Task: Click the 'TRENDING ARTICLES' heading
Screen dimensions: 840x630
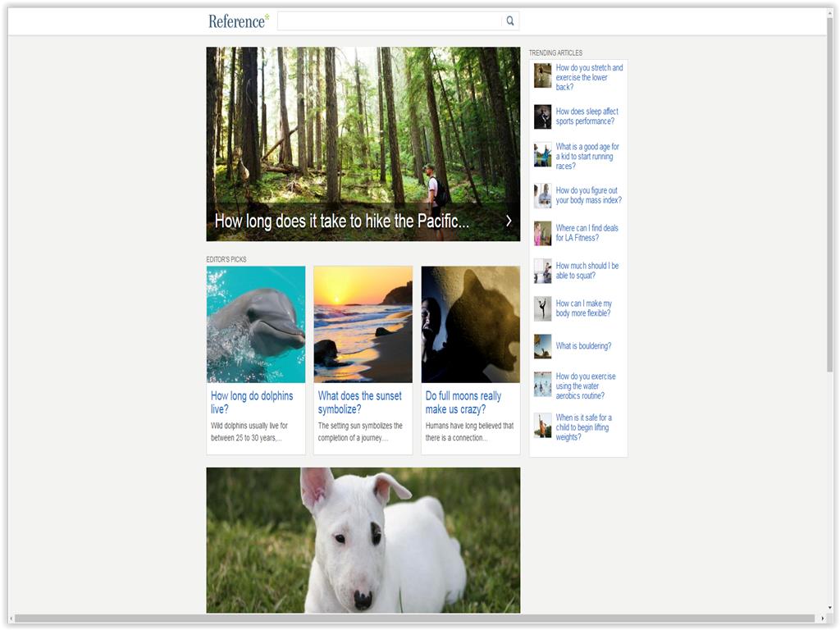Action: coord(555,52)
